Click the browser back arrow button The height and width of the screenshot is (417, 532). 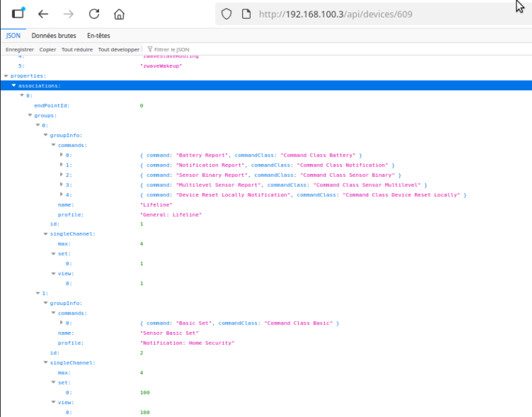click(43, 13)
